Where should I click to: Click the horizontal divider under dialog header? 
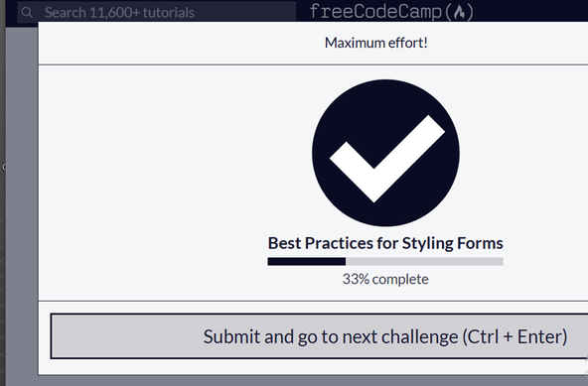pos(313,64)
